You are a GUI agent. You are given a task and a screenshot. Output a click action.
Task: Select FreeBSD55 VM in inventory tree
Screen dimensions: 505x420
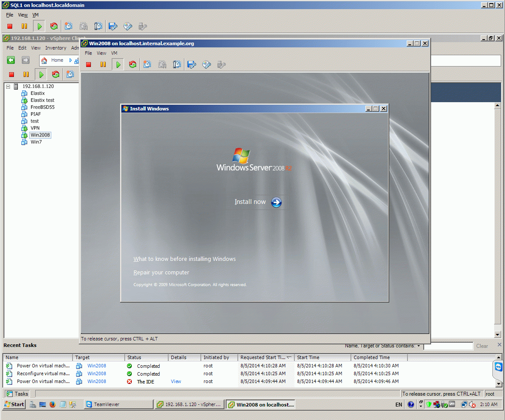coord(43,107)
